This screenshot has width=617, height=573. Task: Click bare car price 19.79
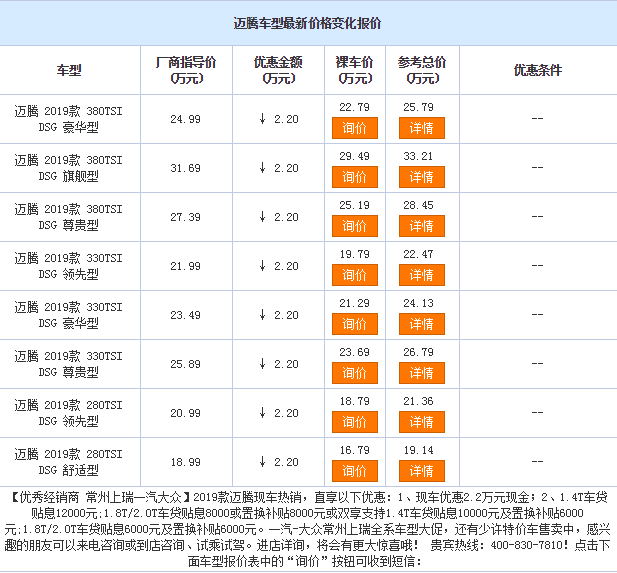(355, 254)
